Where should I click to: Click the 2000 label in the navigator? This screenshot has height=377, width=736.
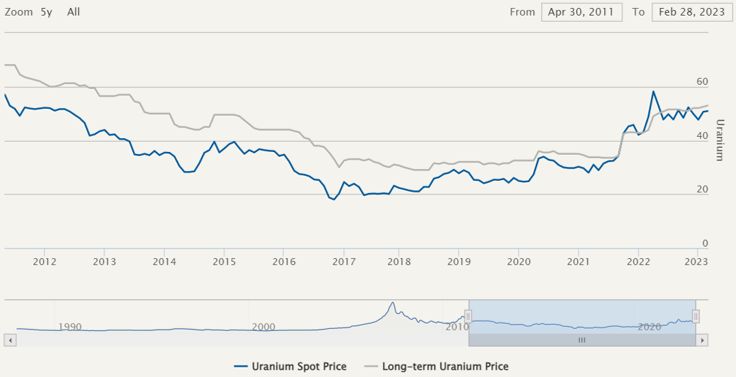263,327
